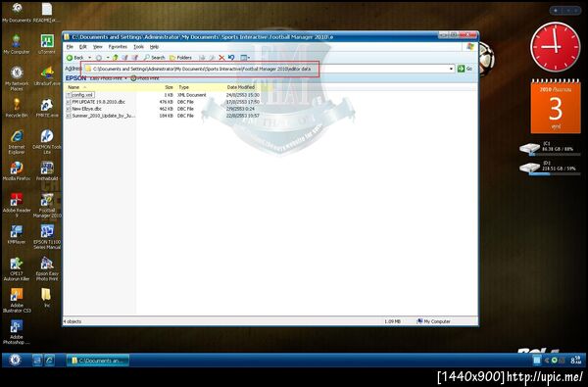
Task: Open the Tools menu
Action: (x=139, y=47)
